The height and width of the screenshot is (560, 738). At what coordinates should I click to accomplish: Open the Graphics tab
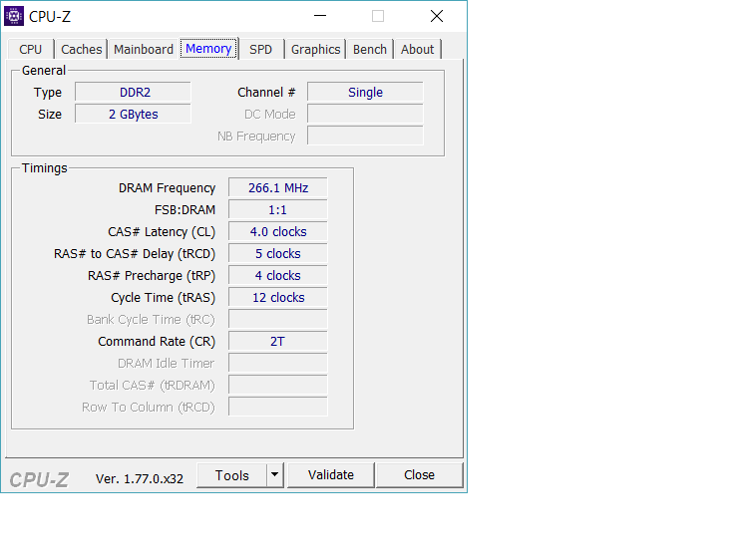[315, 50]
